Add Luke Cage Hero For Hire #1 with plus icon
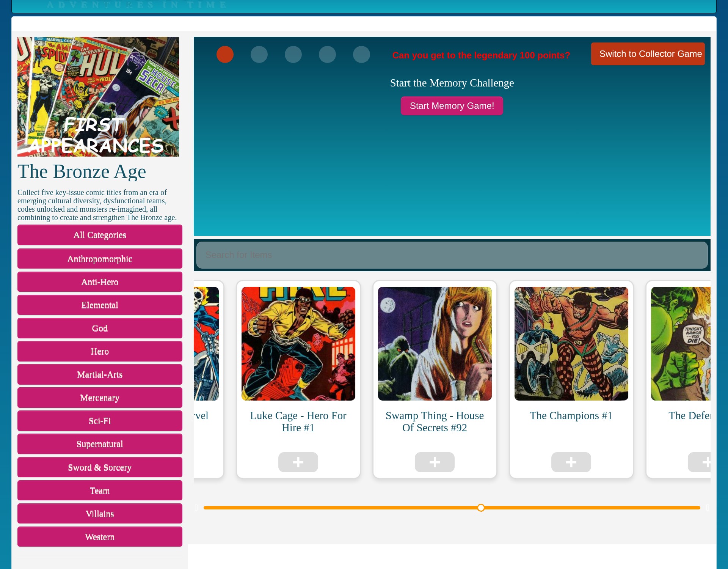This screenshot has height=569, width=728. pos(298,462)
